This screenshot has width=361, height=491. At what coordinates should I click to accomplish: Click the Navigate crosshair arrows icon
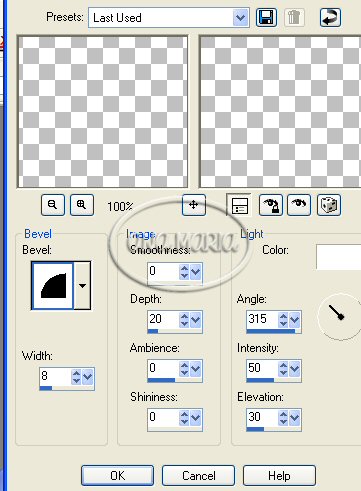(194, 205)
